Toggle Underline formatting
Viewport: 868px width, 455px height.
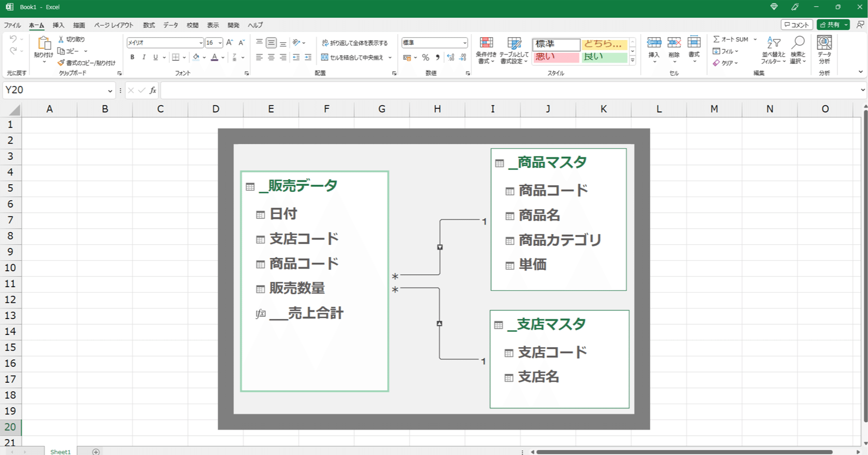coord(156,58)
